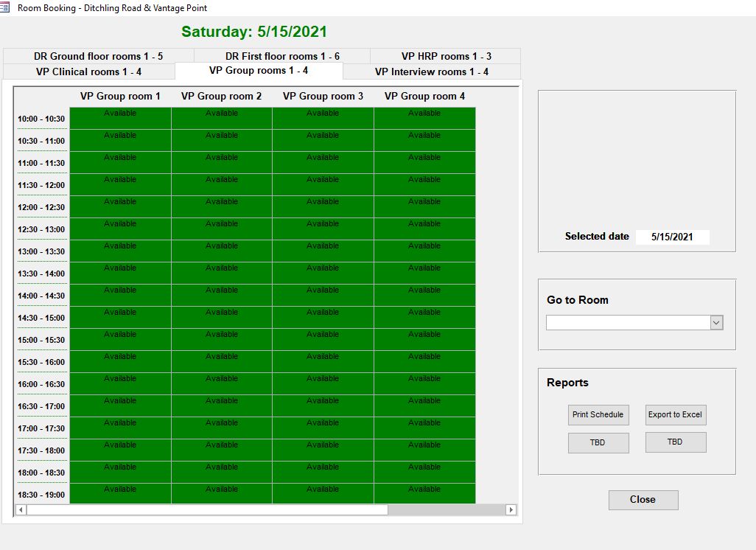The height and width of the screenshot is (550, 756).
Task: Click schedule scrollbar right arrow
Action: pos(511,509)
